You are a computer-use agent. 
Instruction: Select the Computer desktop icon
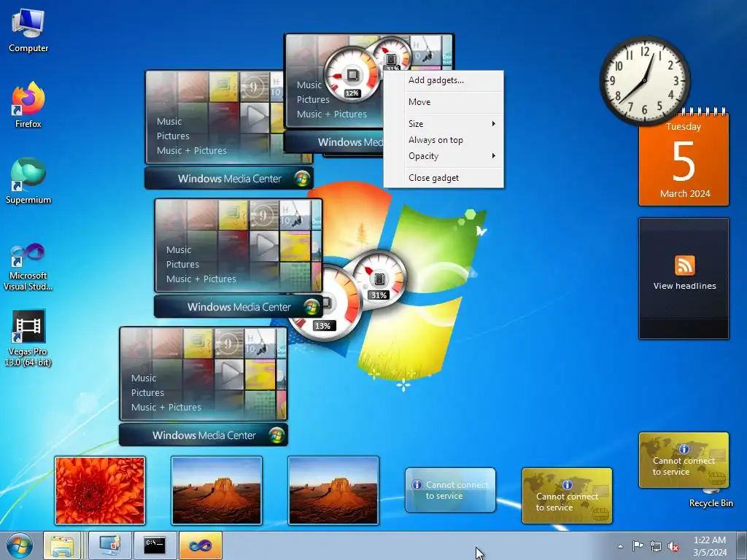pos(28,31)
